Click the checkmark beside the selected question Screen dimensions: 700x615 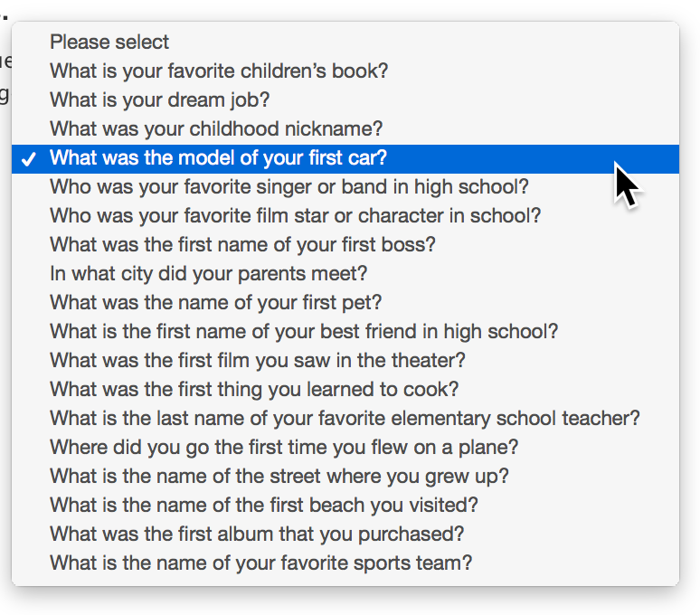point(29,159)
